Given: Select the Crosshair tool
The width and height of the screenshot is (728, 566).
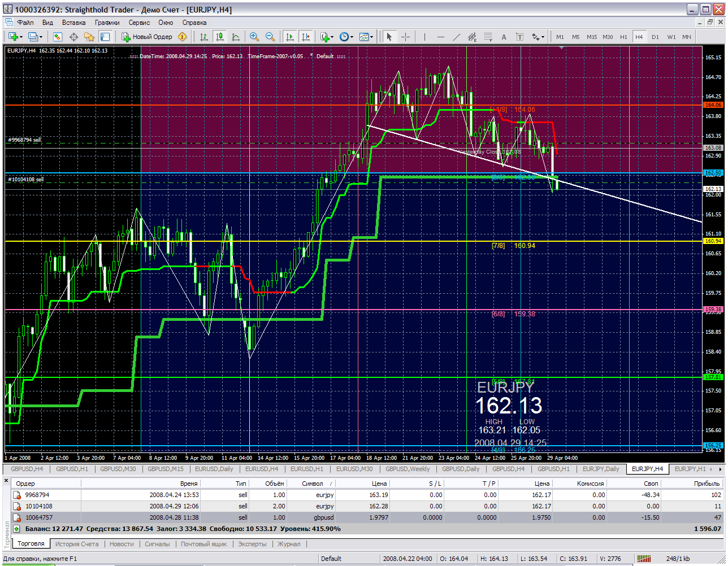Looking at the screenshot, I should click(x=405, y=37).
